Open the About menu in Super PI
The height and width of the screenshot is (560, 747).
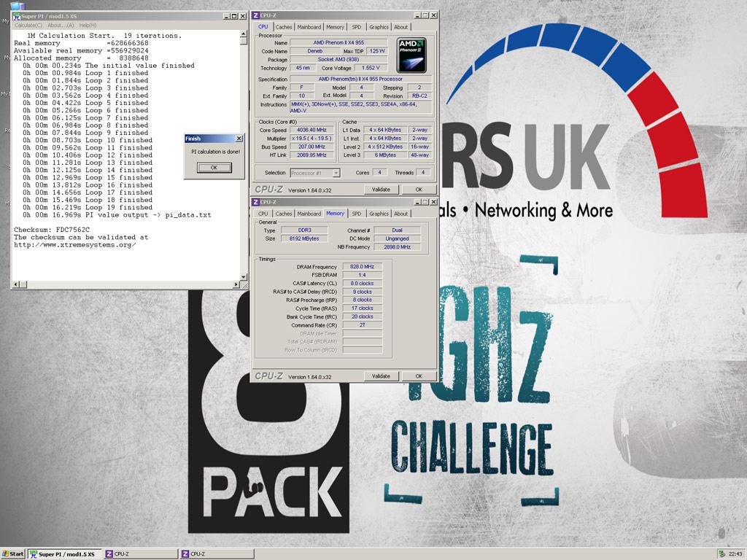(x=61, y=26)
